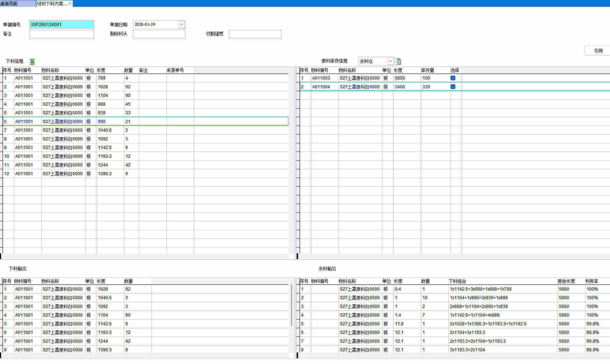The height and width of the screenshot is (364, 610).
Task: Click the 利用率 column header in 余料输出
Action: point(592,281)
